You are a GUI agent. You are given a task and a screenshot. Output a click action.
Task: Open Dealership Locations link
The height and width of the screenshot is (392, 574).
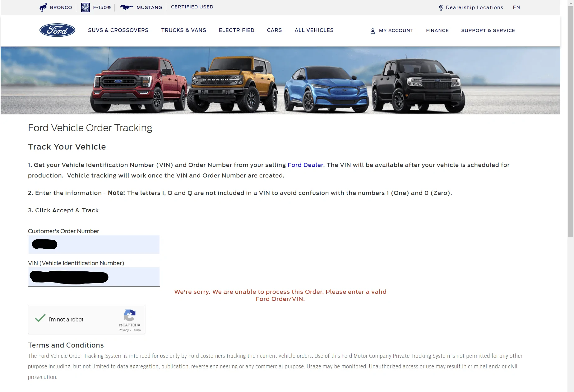tap(474, 7)
